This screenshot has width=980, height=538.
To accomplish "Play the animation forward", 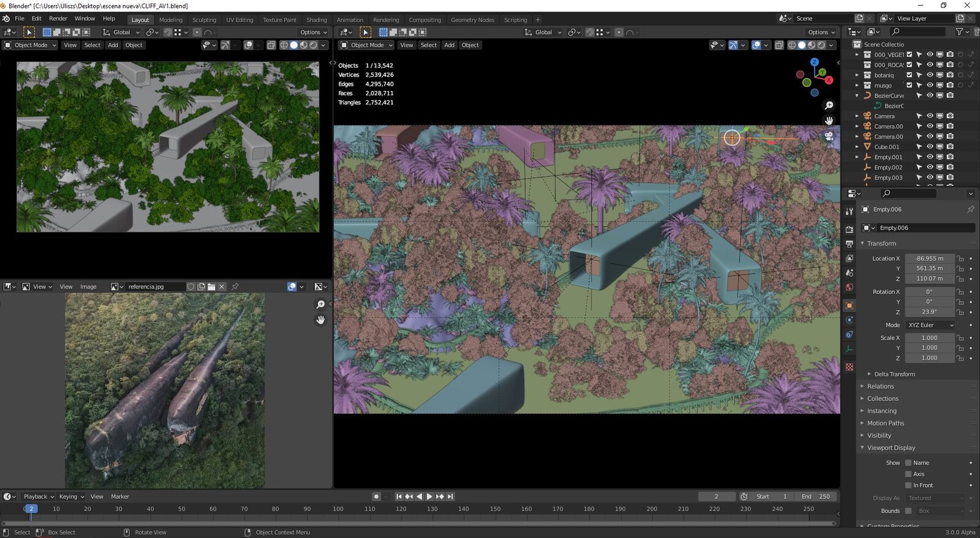I will (429, 496).
